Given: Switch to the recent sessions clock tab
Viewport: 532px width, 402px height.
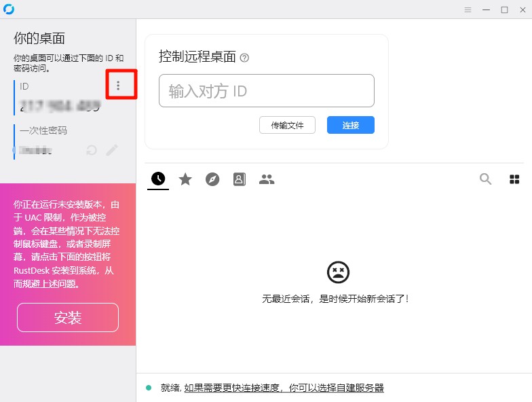Looking at the screenshot, I should (x=158, y=179).
